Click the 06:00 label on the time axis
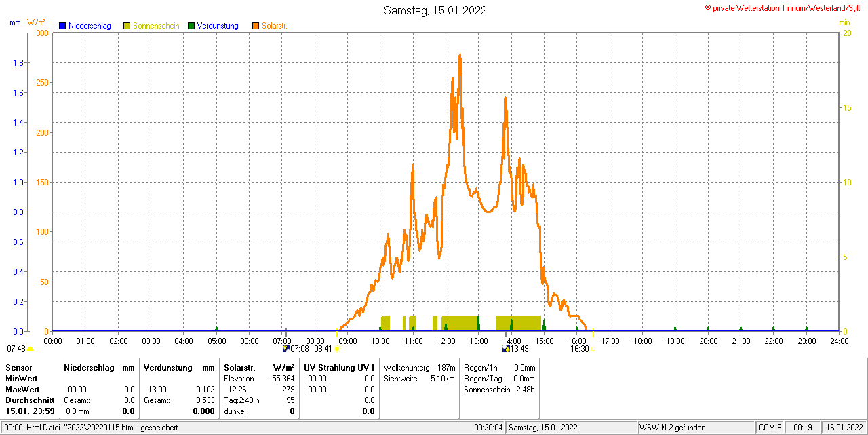The height and width of the screenshot is (435, 868). [x=250, y=341]
